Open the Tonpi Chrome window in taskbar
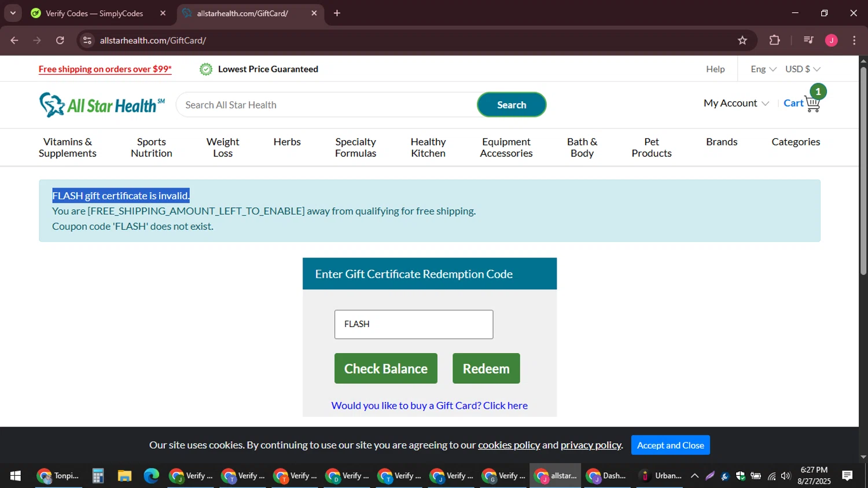This screenshot has height=488, width=868. pos(58,476)
